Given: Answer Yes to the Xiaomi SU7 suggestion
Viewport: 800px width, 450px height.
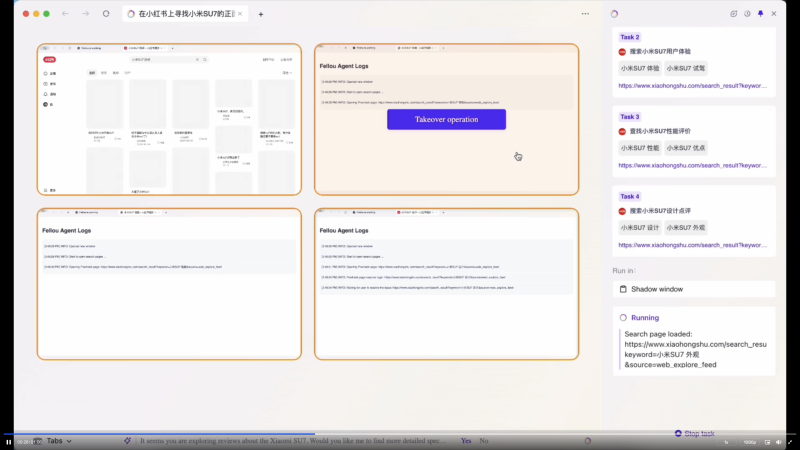Looking at the screenshot, I should pyautogui.click(x=466, y=441).
